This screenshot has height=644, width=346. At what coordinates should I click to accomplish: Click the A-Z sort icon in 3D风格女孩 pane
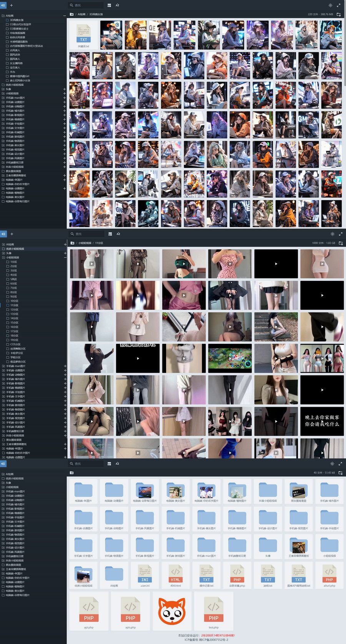coord(117,5)
